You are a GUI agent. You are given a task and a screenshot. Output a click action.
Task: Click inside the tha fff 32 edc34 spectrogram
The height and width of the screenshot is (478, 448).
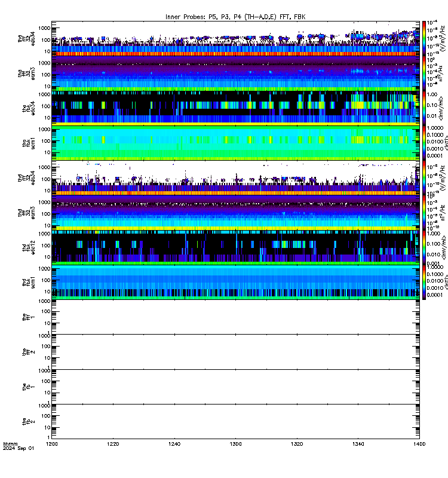pyautogui.click(x=235, y=38)
